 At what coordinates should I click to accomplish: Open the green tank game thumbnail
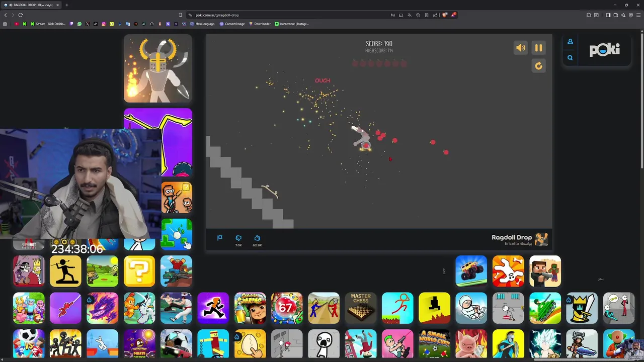click(x=545, y=308)
